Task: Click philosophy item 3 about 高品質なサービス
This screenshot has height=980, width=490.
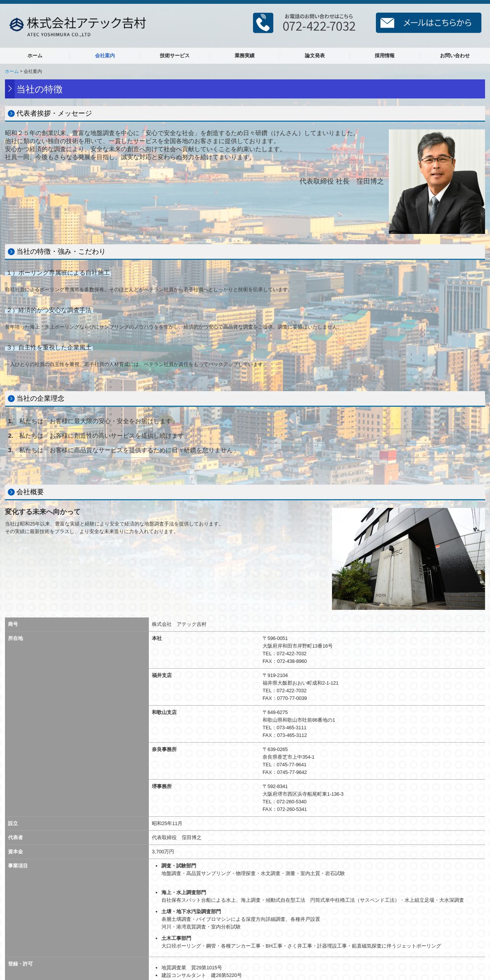Action: coord(129,450)
